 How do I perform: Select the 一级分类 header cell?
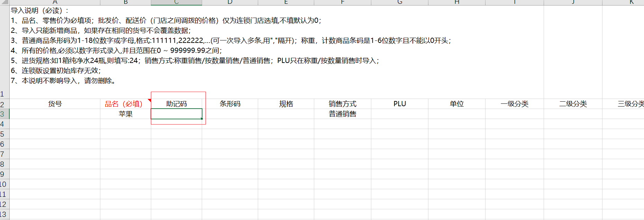click(514, 104)
